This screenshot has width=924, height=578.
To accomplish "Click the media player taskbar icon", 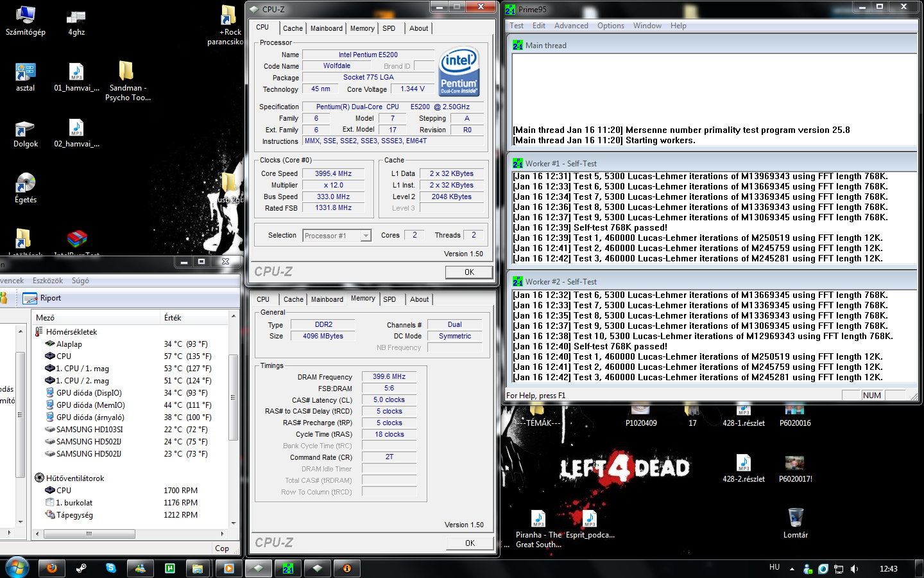I will [x=228, y=568].
